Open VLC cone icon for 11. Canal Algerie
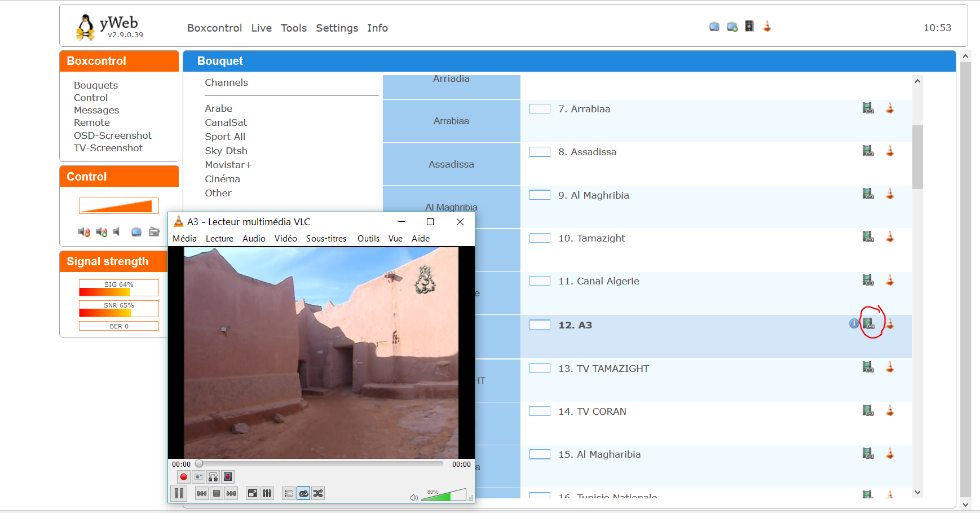980x513 pixels. pyautogui.click(x=890, y=279)
